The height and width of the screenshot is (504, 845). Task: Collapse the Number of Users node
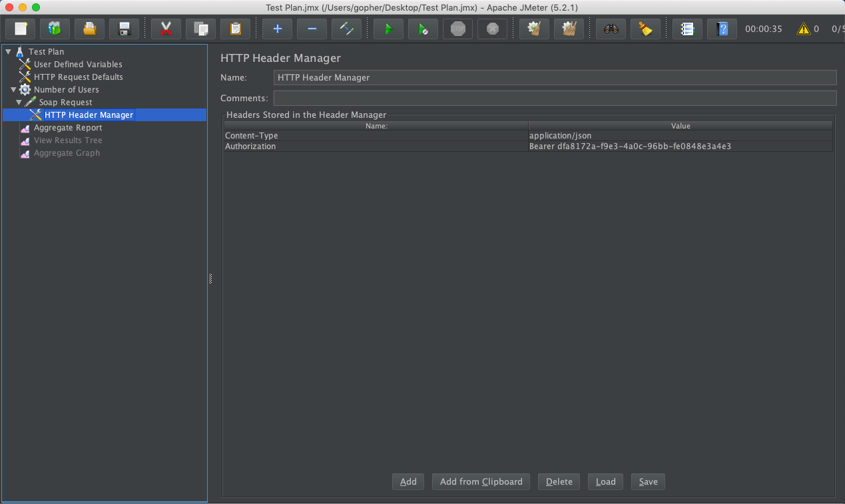coord(13,89)
